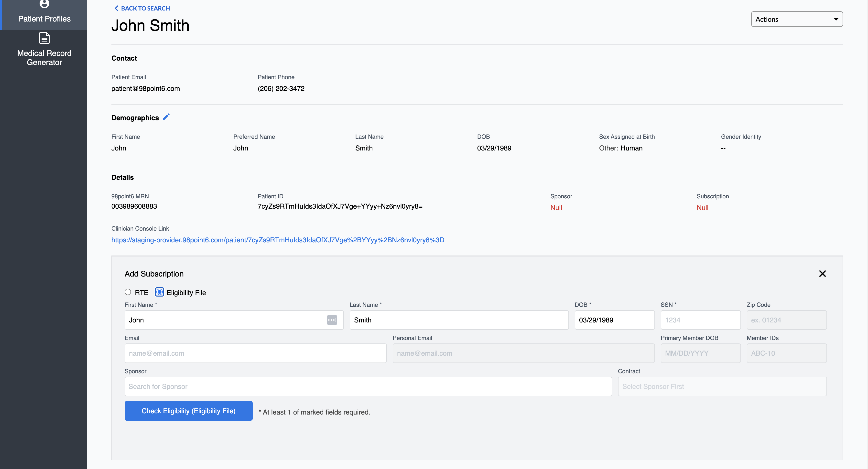This screenshot has width=868, height=469.
Task: Click the SSN input field
Action: pos(701,320)
